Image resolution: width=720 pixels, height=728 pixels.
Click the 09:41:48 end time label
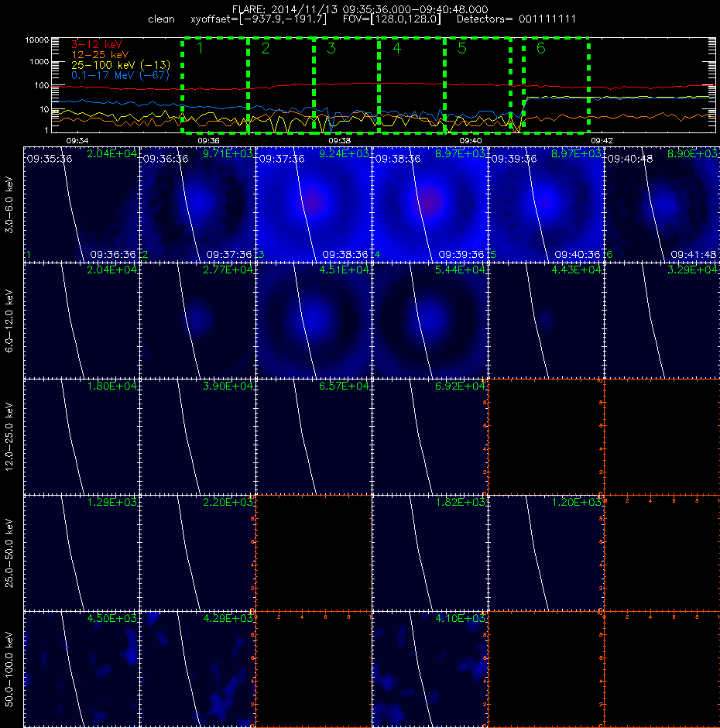point(694,255)
